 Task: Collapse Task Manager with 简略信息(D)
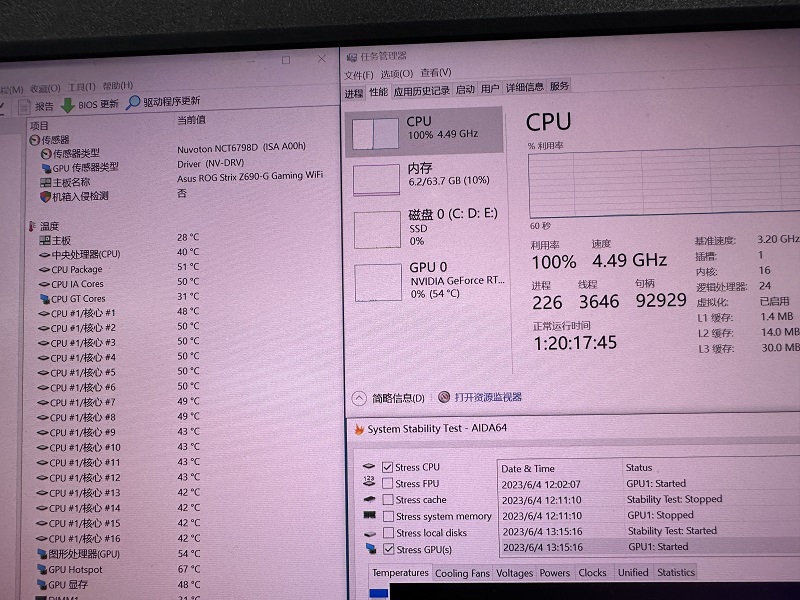point(389,398)
